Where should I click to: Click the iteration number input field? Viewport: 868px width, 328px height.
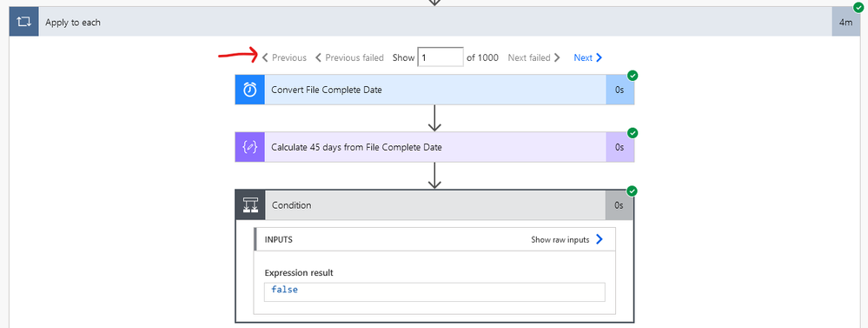point(441,57)
